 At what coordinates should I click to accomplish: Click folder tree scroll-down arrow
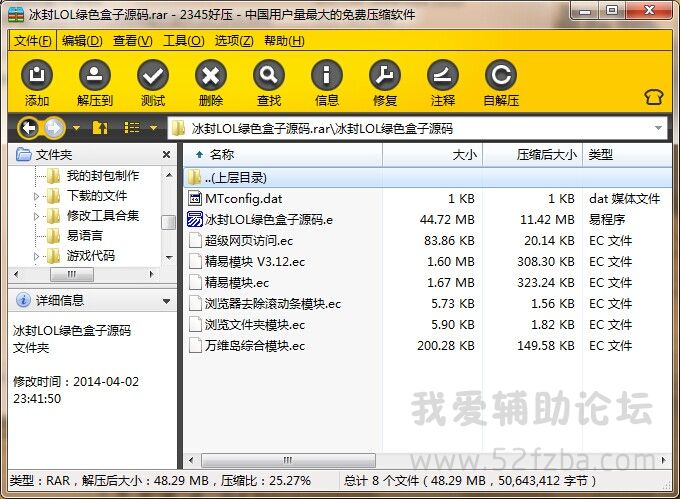tap(169, 258)
